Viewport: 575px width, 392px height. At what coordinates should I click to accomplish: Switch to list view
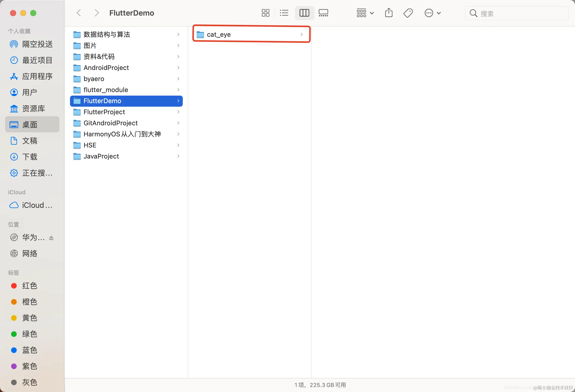[284, 13]
